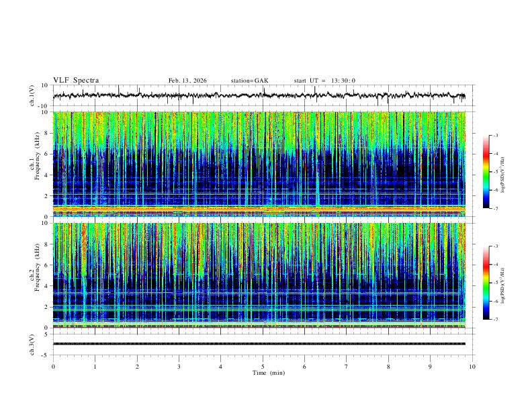The height and width of the screenshot is (411, 532).
Task: Click the "Time (min)" axis label
Action: pos(269,373)
